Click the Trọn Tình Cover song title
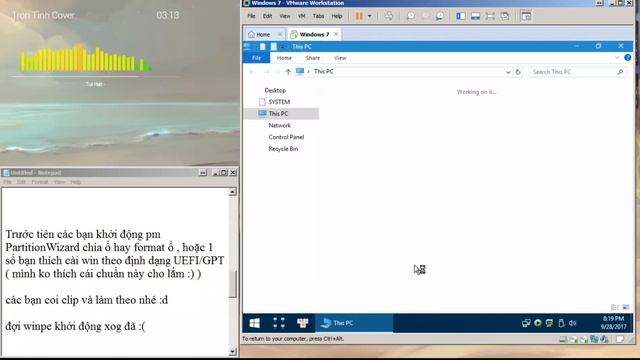640x360 pixels. [x=43, y=16]
